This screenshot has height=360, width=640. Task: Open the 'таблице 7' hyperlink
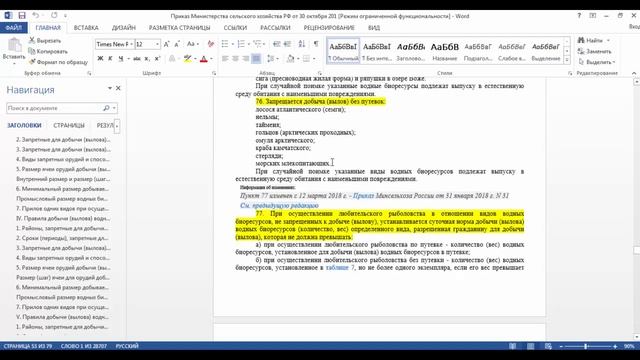click(340, 268)
